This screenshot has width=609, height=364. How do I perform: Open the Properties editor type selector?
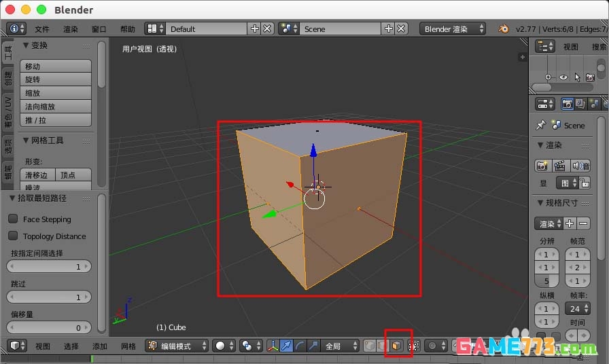(x=545, y=104)
